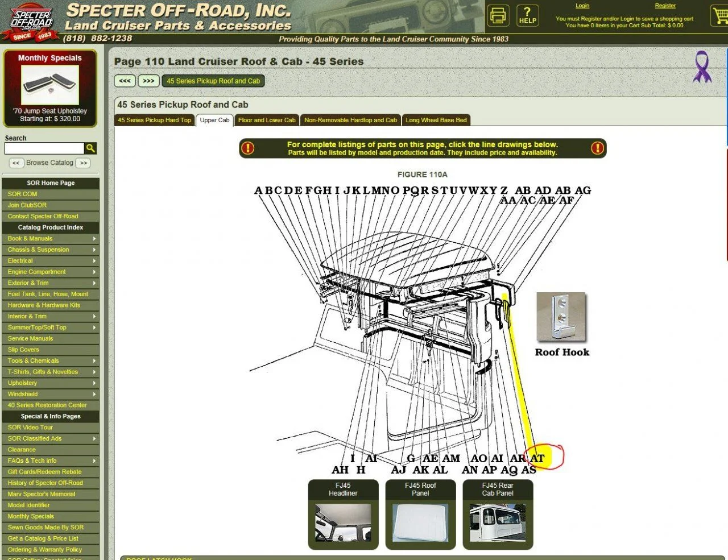The width and height of the screenshot is (728, 560).
Task: Go to previous page with <<< button
Action: pyautogui.click(x=125, y=81)
